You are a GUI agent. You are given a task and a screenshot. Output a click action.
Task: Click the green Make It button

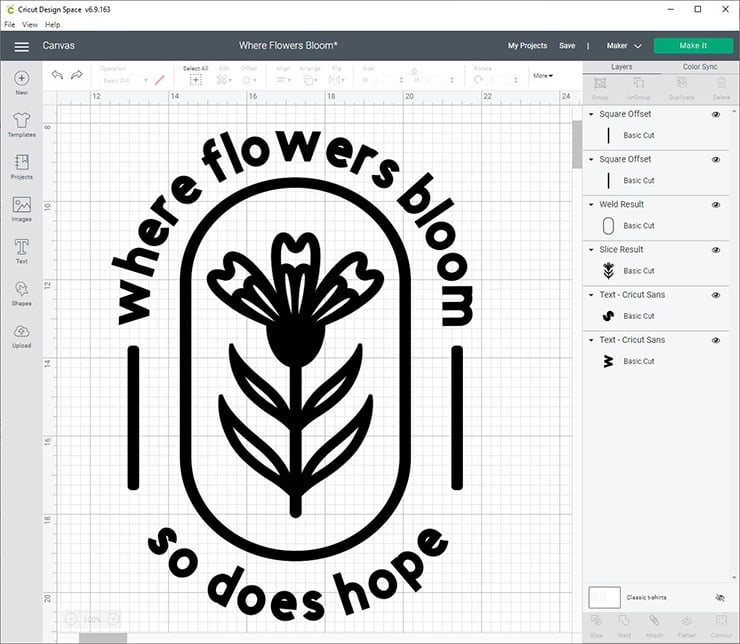[693, 46]
